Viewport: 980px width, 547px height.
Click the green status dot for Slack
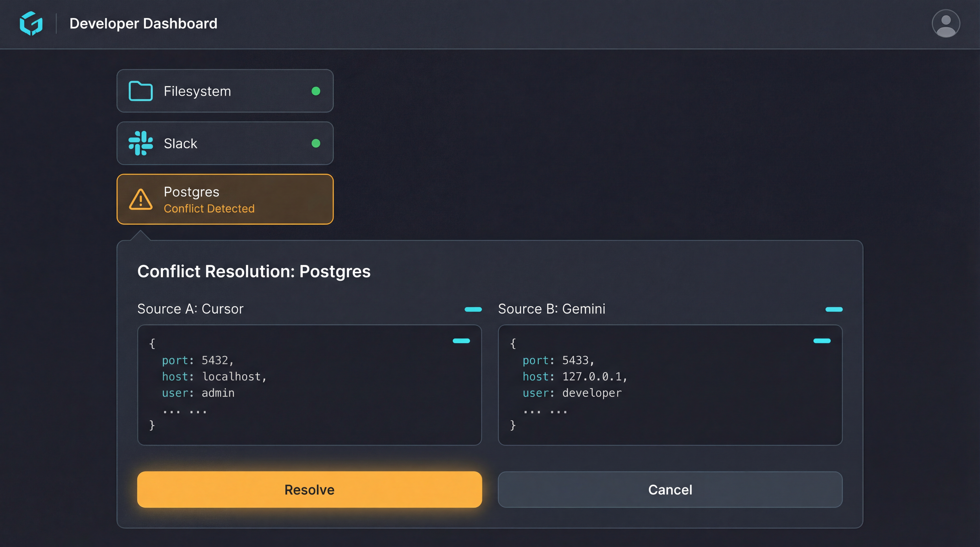[x=316, y=143]
